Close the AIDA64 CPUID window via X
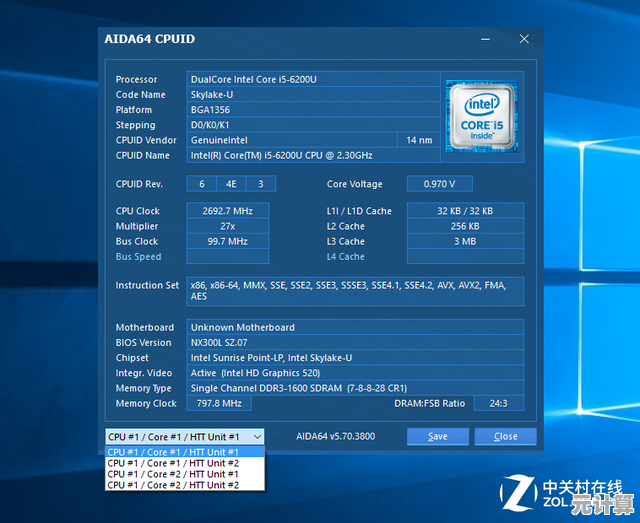This screenshot has height=523, width=640. [x=524, y=39]
